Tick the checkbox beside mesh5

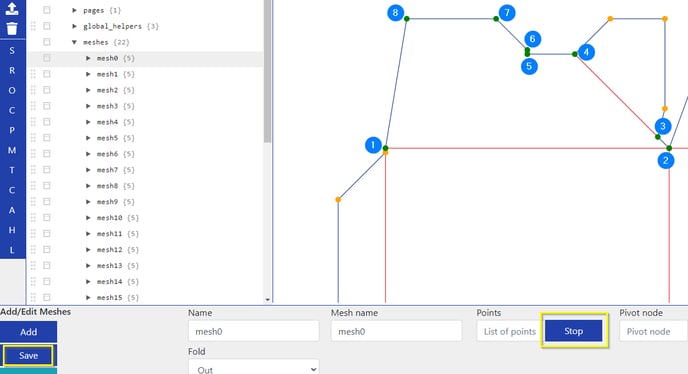[47, 138]
